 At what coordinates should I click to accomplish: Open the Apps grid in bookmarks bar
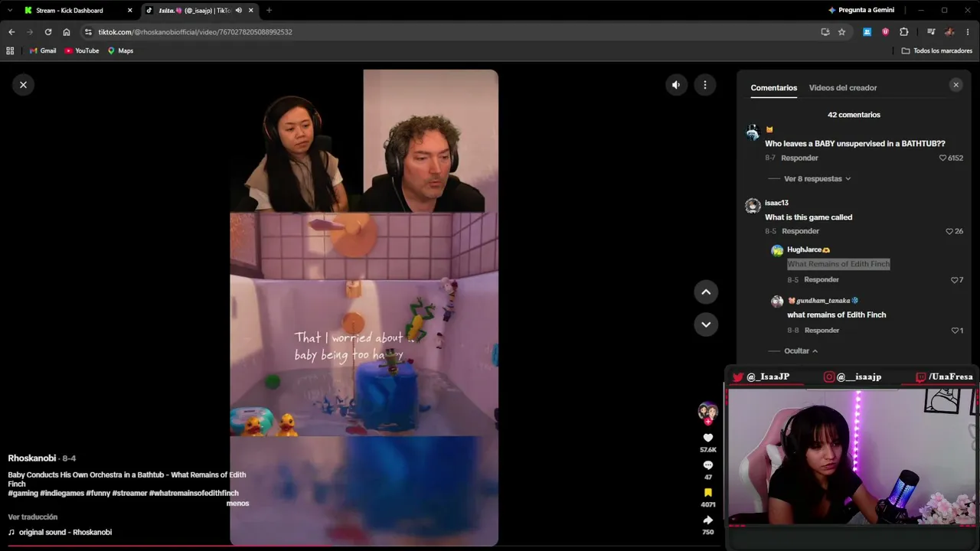tap(10, 51)
